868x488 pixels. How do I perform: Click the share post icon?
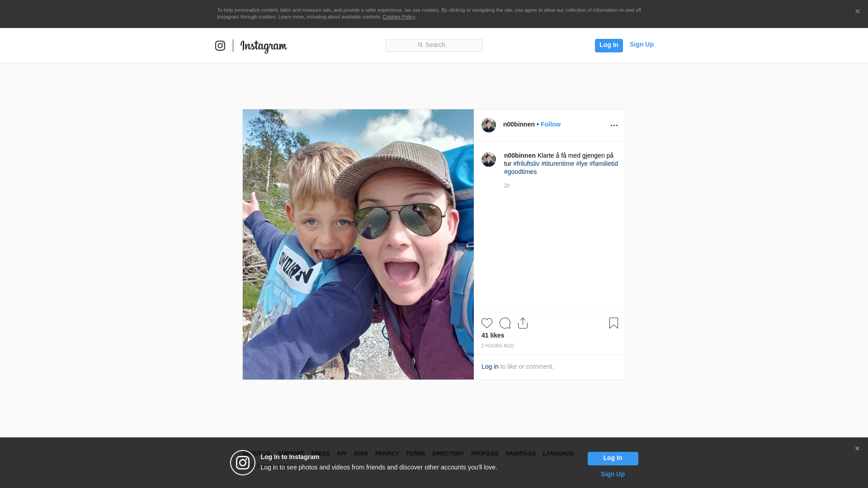point(523,323)
